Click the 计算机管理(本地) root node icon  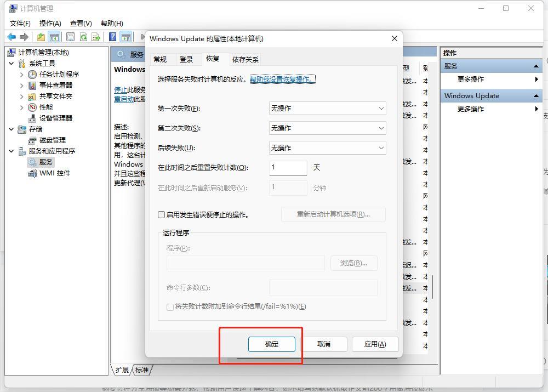(x=11, y=53)
